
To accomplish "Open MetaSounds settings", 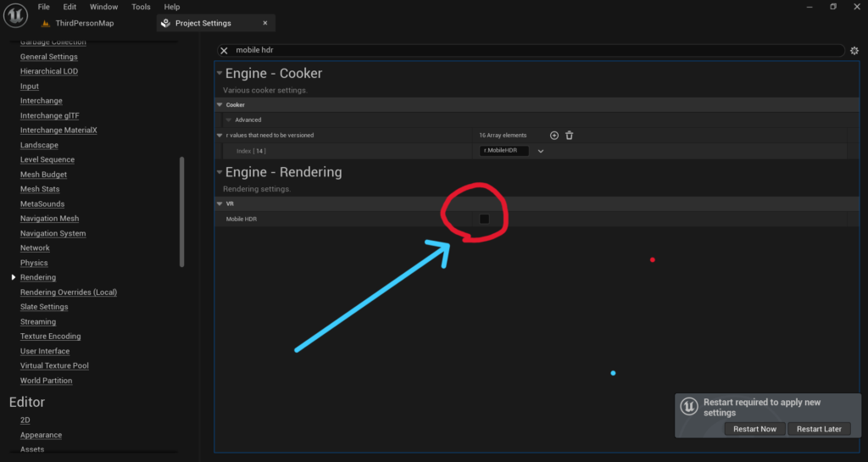I will [x=42, y=204].
